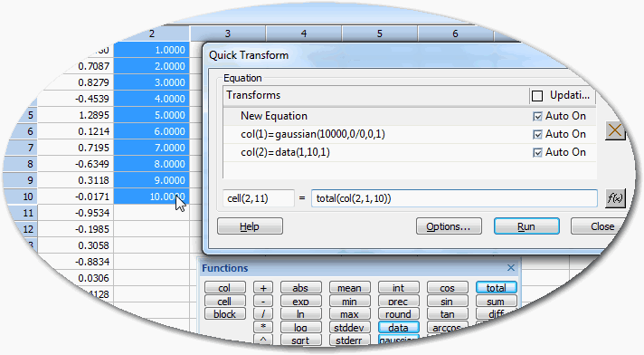Insert the col function
The height and width of the screenshot is (355, 644).
click(x=224, y=288)
